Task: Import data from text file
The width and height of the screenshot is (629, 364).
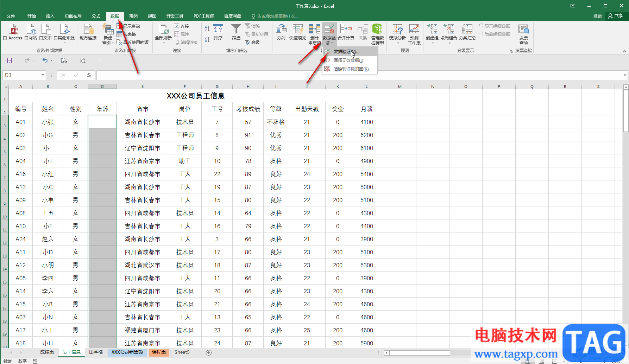Action: pyautogui.click(x=45, y=32)
